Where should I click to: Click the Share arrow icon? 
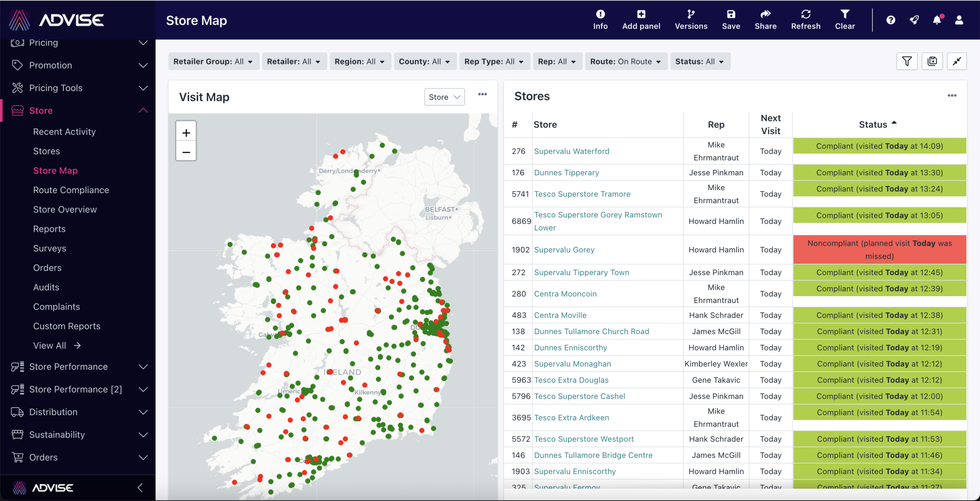765,15
